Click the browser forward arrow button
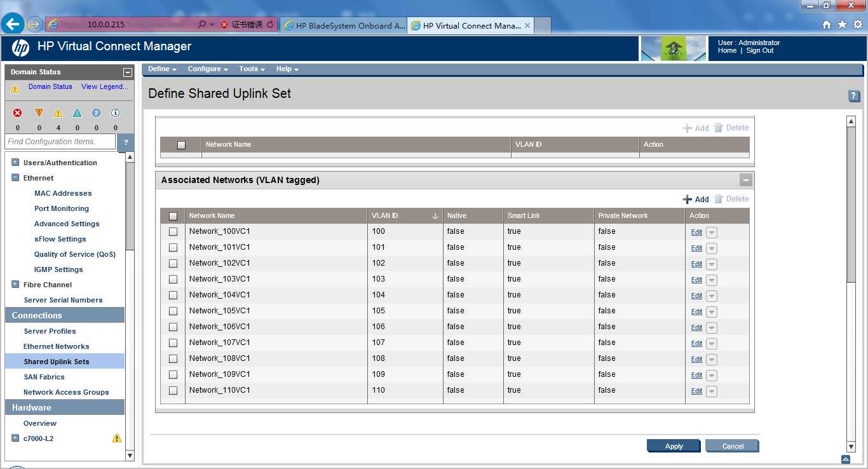The width and height of the screenshot is (868, 469). pyautogui.click(x=34, y=25)
